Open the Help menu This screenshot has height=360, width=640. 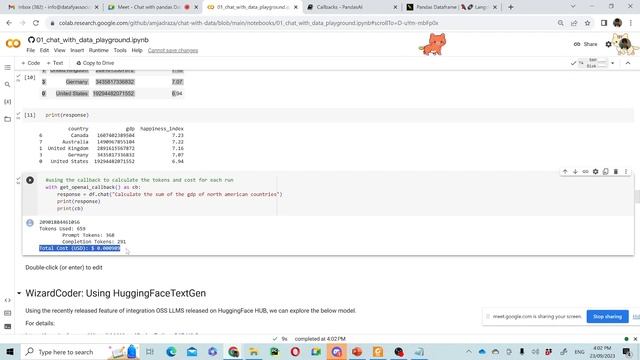click(137, 50)
